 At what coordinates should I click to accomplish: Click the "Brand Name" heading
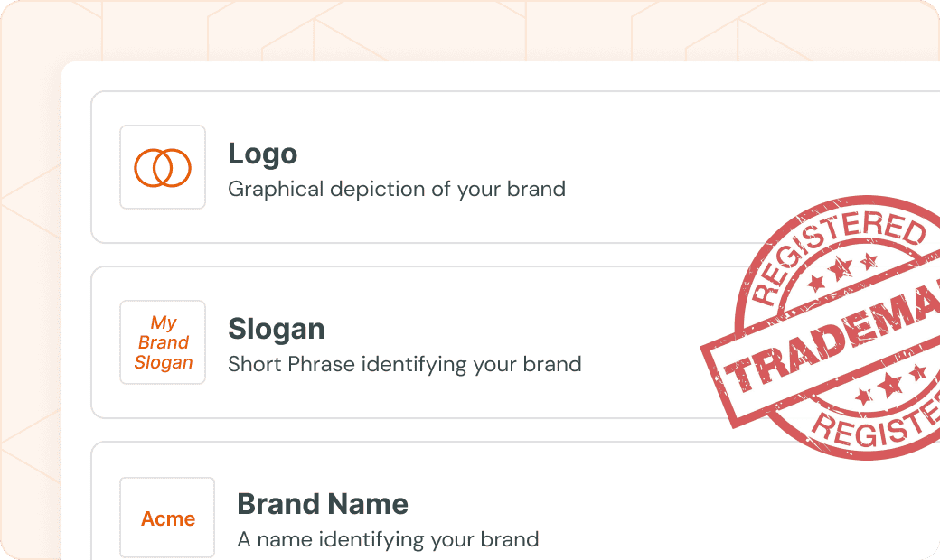[x=322, y=504]
